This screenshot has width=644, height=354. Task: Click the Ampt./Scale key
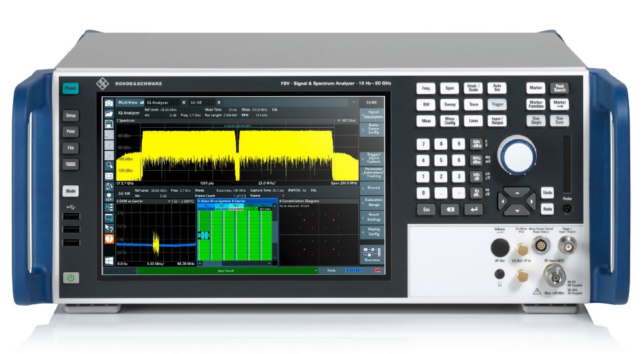(473, 88)
